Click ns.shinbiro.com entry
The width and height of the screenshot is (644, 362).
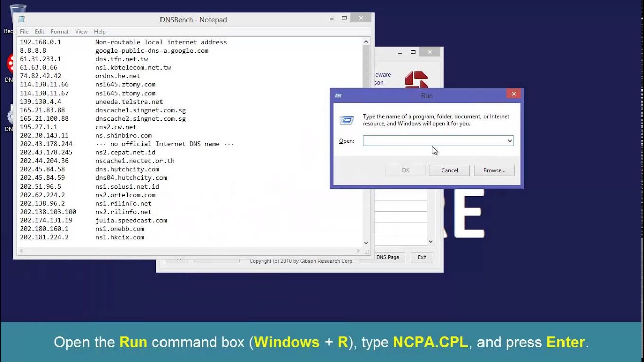pos(123,136)
